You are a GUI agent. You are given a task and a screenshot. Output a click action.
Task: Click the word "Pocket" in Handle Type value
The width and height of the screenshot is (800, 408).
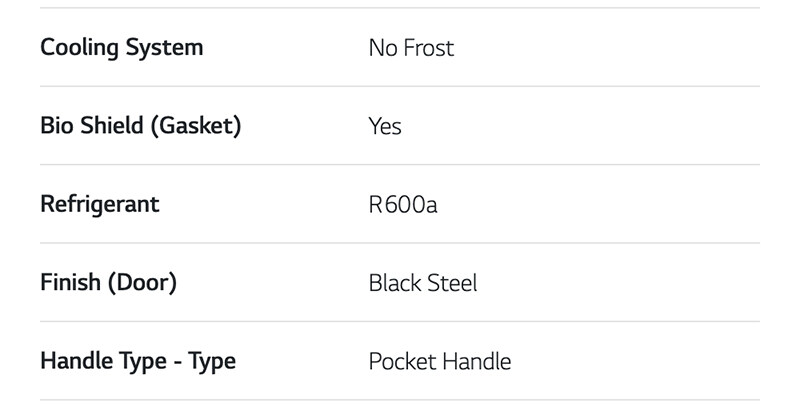[x=399, y=361]
